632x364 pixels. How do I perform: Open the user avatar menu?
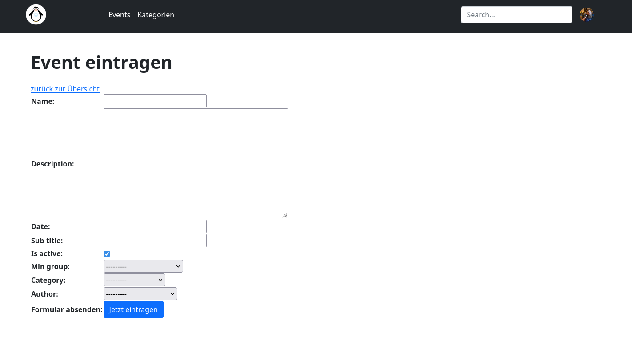point(587,14)
